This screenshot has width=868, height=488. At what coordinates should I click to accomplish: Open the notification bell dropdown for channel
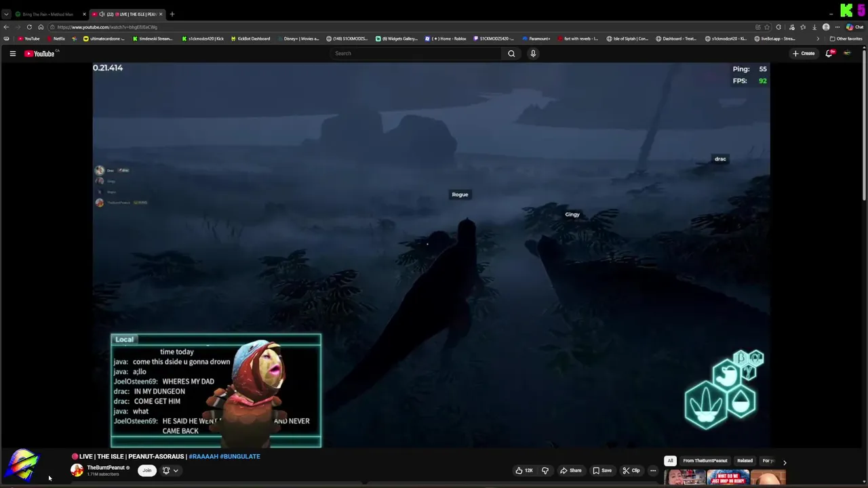[x=170, y=470]
